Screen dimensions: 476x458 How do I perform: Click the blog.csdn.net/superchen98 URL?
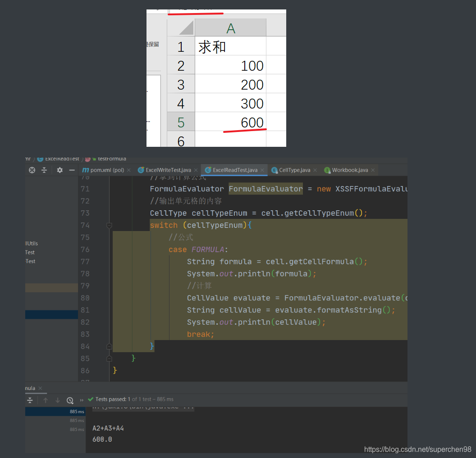pyautogui.click(x=418, y=449)
